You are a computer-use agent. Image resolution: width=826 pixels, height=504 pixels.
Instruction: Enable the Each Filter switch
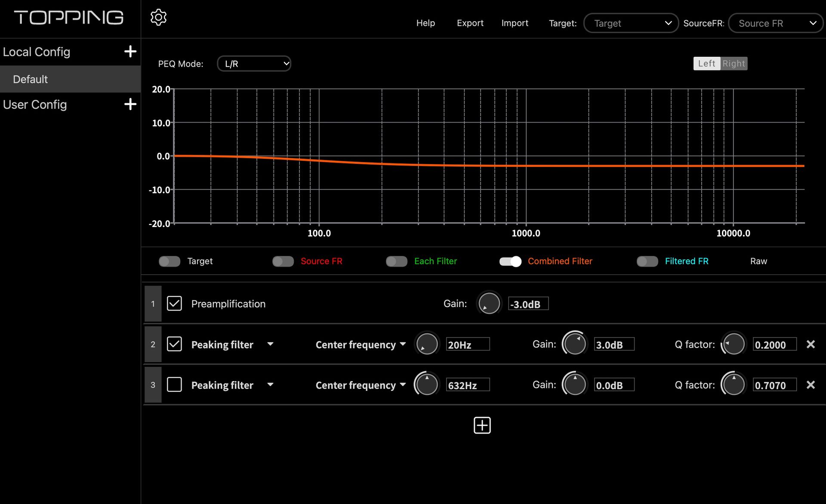click(x=397, y=261)
